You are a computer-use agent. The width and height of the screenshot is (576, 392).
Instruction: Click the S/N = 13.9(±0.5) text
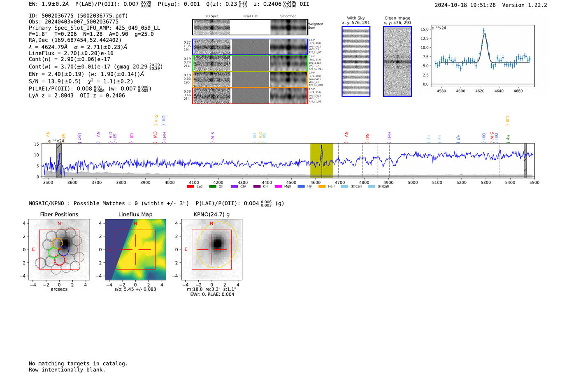pos(55,81)
